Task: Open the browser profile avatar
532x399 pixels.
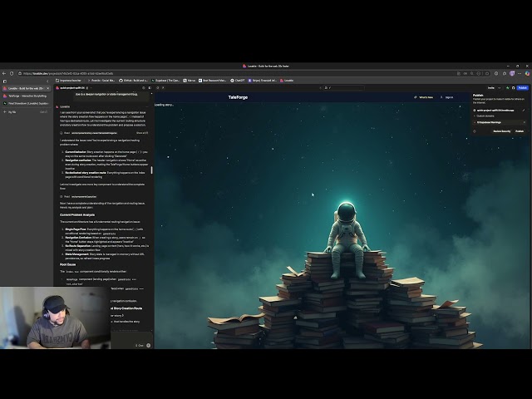Action: tap(512, 73)
